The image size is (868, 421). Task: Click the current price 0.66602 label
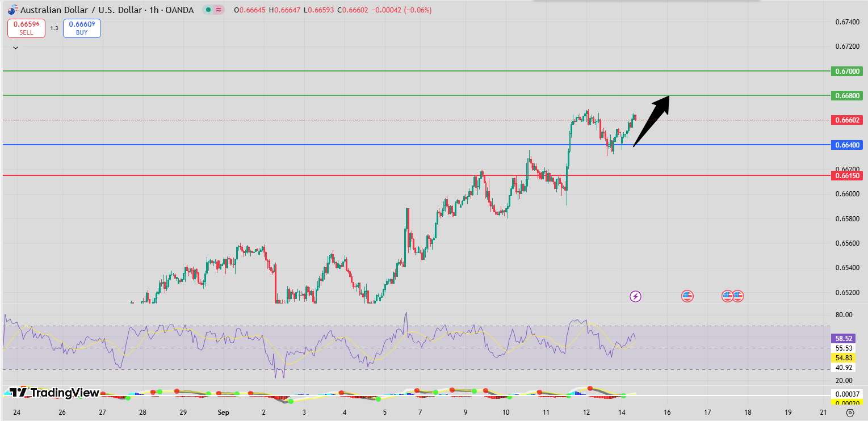(847, 120)
